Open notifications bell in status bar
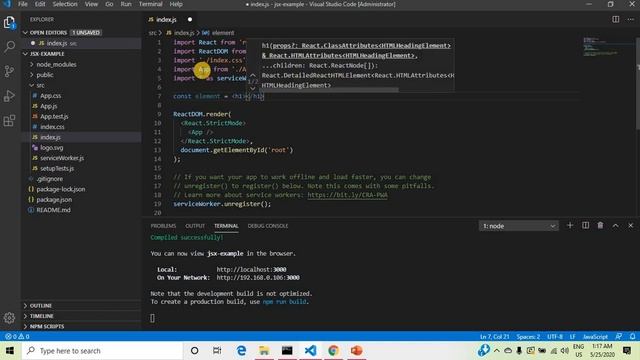This screenshot has width=640, height=360. coord(632,336)
